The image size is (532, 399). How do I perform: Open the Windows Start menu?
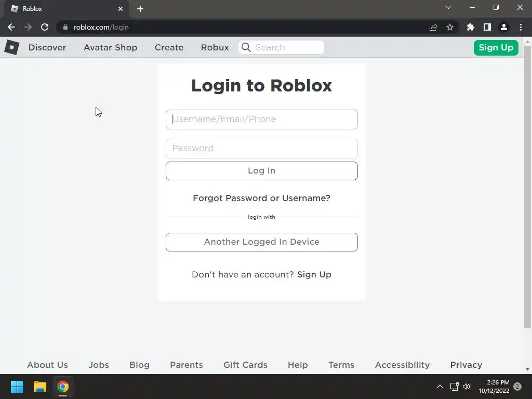pos(17,387)
